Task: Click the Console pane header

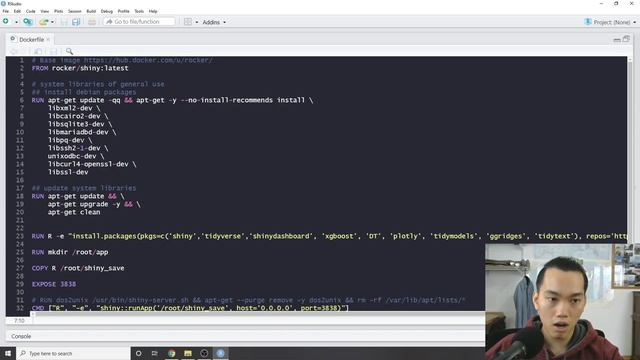Action: coord(245,336)
